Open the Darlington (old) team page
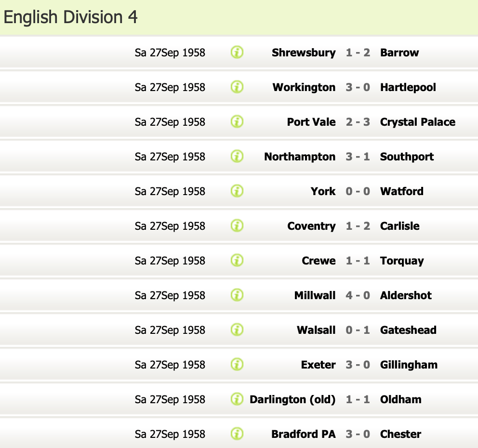The image size is (478, 448). coord(292,399)
